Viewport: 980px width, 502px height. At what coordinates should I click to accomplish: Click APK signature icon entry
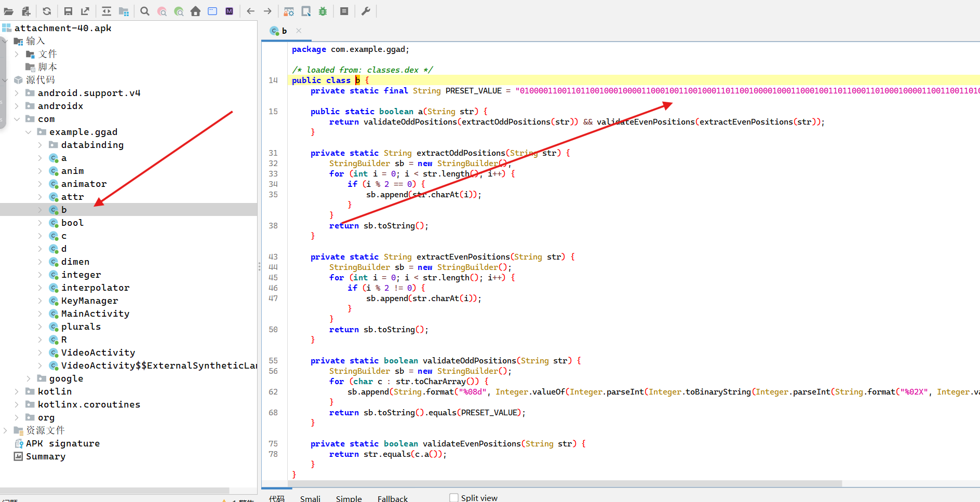(19, 443)
